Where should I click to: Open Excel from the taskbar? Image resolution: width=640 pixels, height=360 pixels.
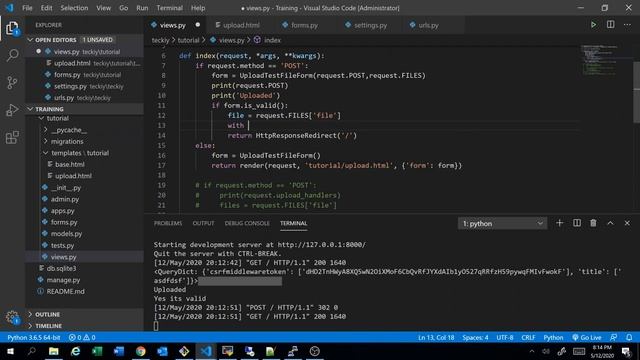(x=97, y=351)
